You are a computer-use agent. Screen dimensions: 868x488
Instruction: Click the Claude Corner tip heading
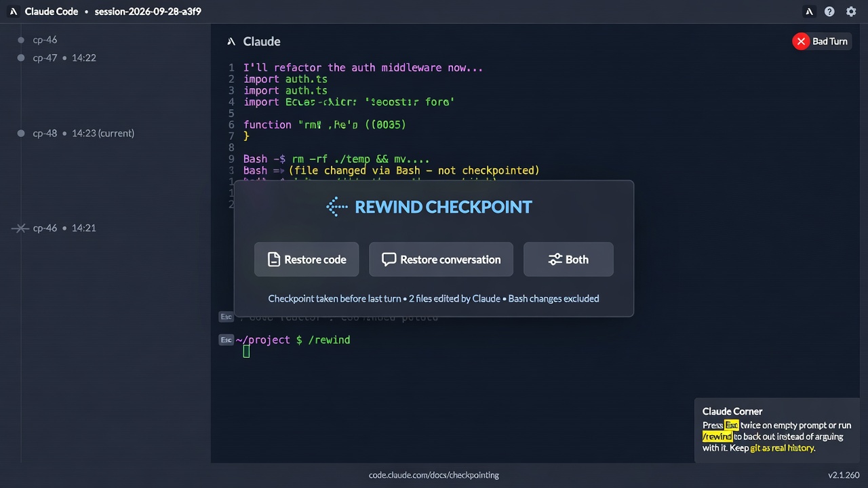click(732, 411)
